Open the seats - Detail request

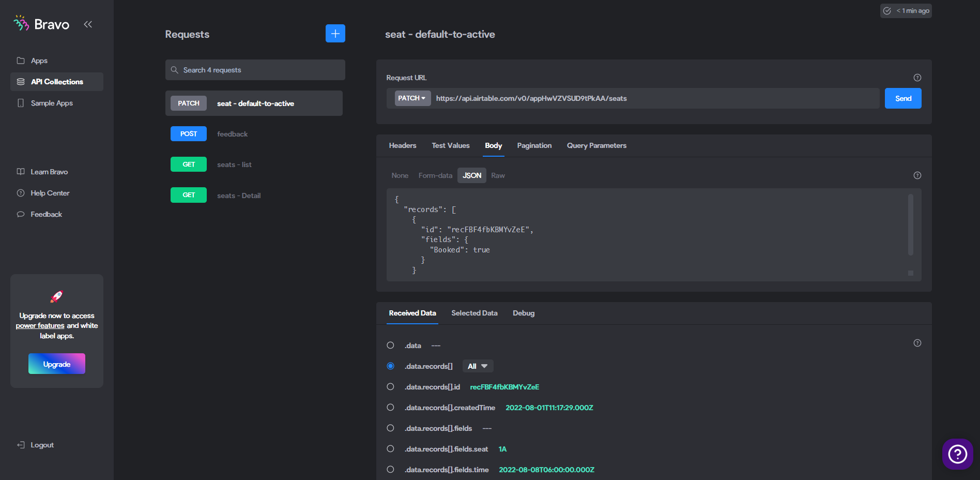[254, 195]
